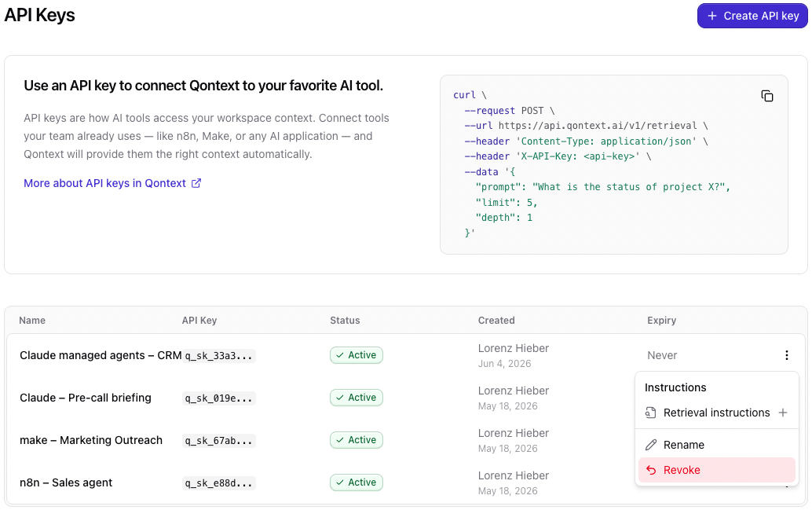
Task: Click the q_sk_e88d... key value
Action: click(x=218, y=483)
